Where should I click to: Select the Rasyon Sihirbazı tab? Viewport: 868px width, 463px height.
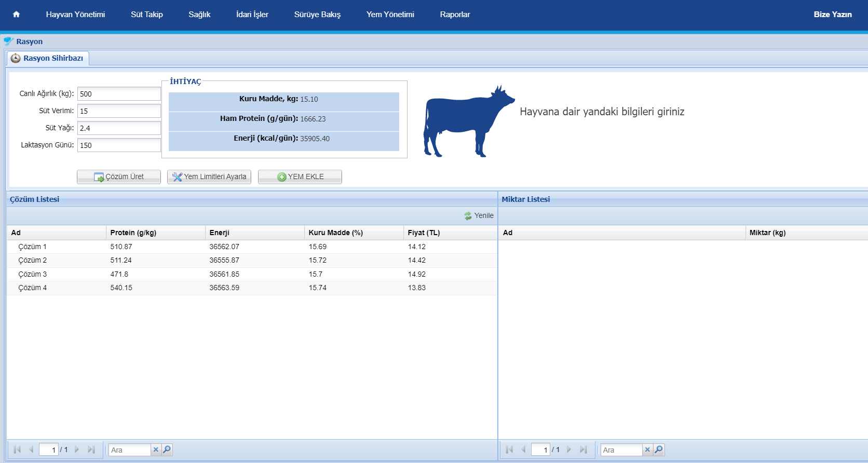(48, 58)
